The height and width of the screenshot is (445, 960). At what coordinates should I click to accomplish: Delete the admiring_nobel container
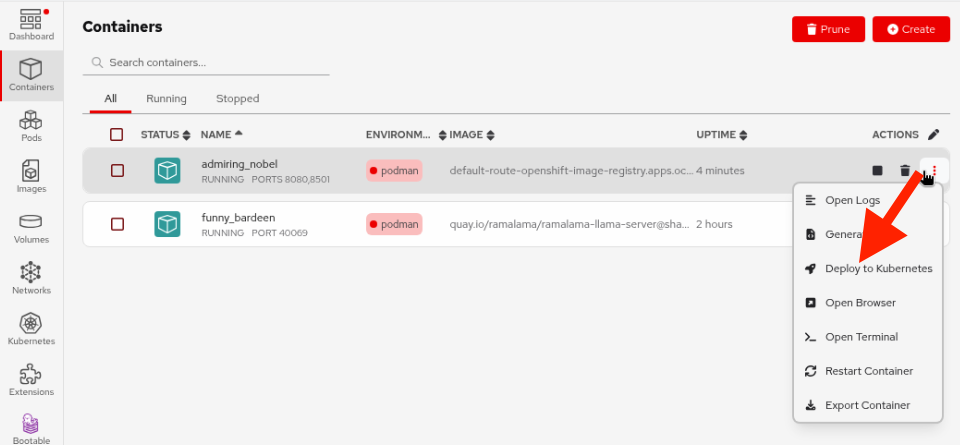tap(905, 171)
